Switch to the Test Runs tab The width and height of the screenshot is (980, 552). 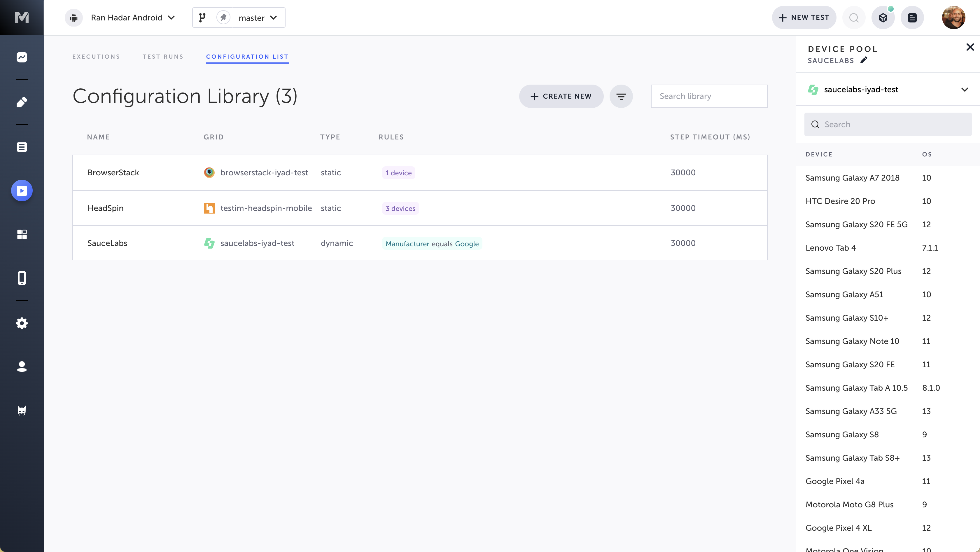pyautogui.click(x=163, y=57)
